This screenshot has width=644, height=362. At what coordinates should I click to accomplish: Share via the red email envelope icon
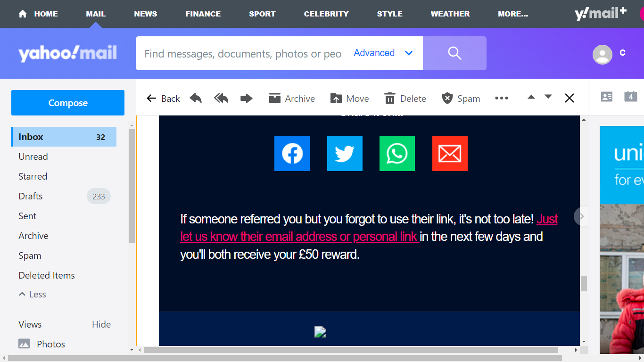pyautogui.click(x=450, y=153)
